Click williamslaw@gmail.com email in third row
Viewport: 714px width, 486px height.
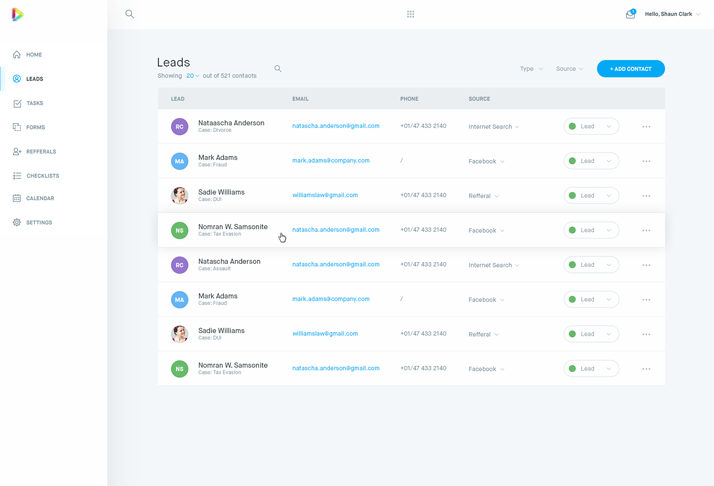click(x=325, y=195)
